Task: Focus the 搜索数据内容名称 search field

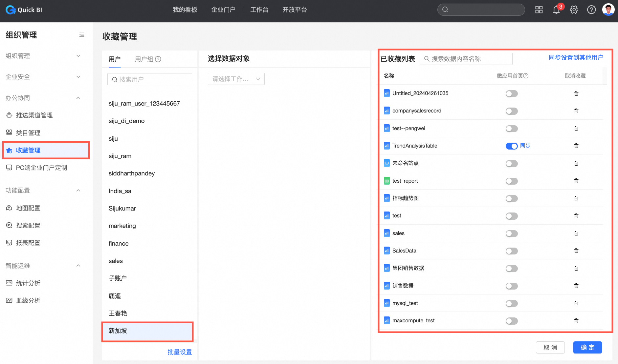Action: click(x=466, y=59)
